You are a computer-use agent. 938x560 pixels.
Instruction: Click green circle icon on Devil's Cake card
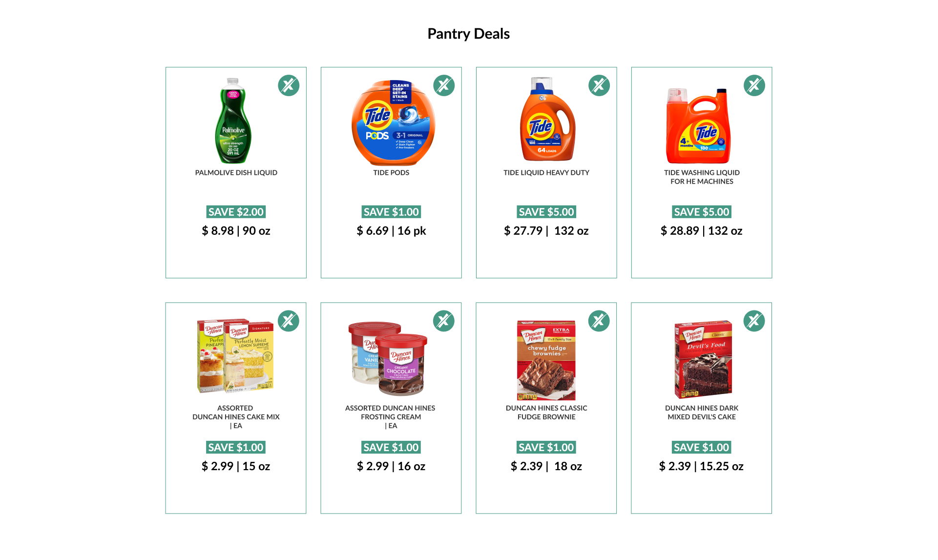click(x=754, y=321)
